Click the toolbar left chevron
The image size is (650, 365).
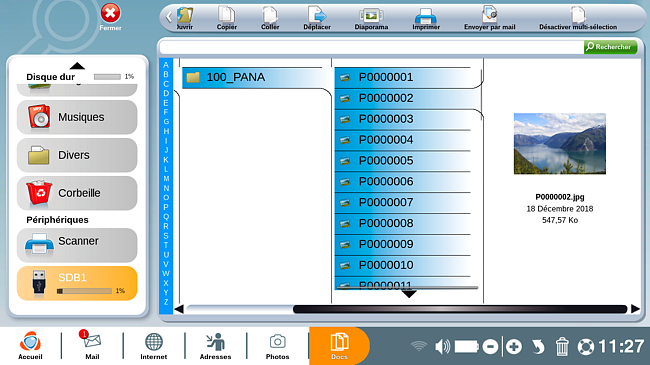(169, 17)
